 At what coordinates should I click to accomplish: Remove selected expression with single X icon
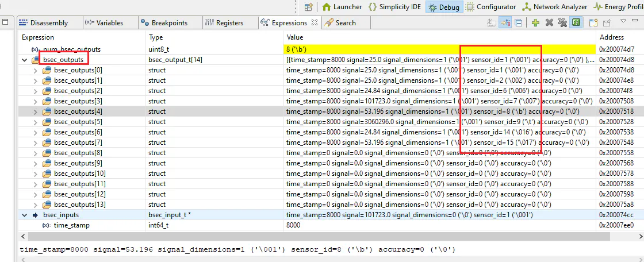point(549,23)
